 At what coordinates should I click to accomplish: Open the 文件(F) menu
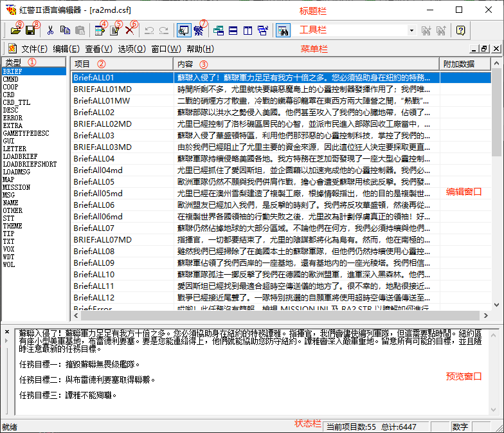point(34,49)
